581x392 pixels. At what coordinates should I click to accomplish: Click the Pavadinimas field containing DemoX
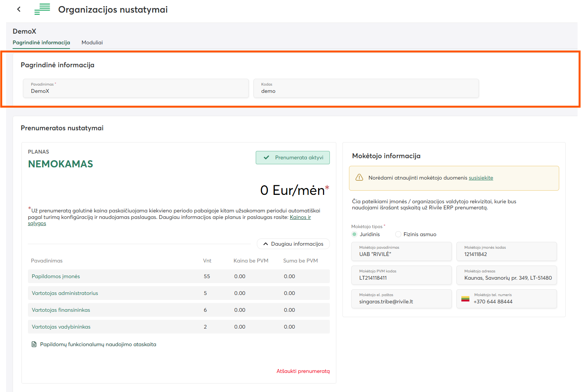(136, 88)
